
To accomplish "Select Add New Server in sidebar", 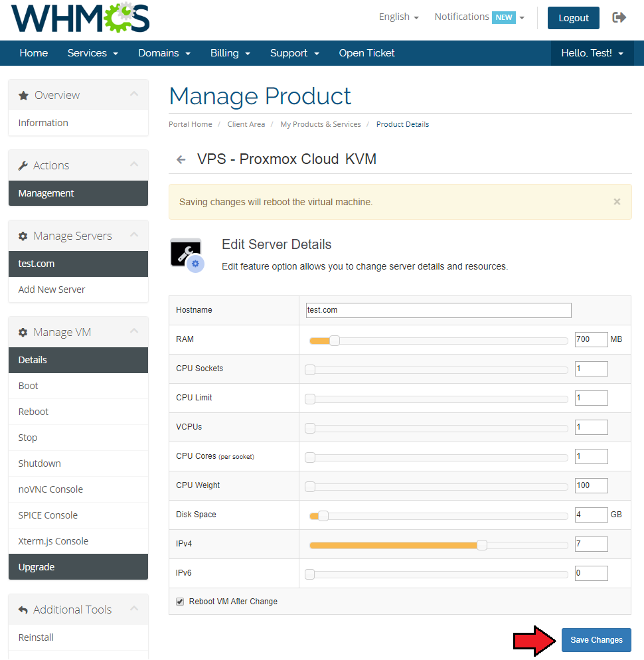I will (78, 289).
